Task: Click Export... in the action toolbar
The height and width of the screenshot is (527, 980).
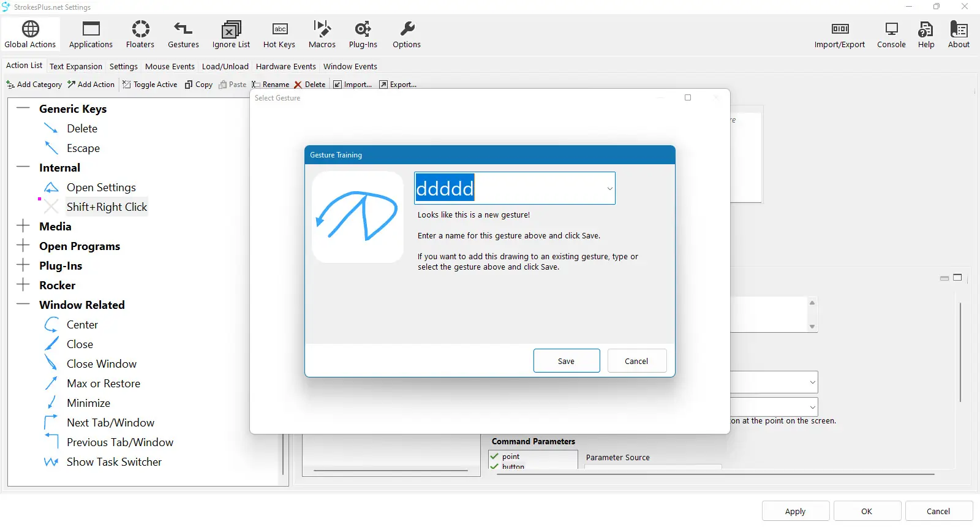Action: pyautogui.click(x=398, y=85)
